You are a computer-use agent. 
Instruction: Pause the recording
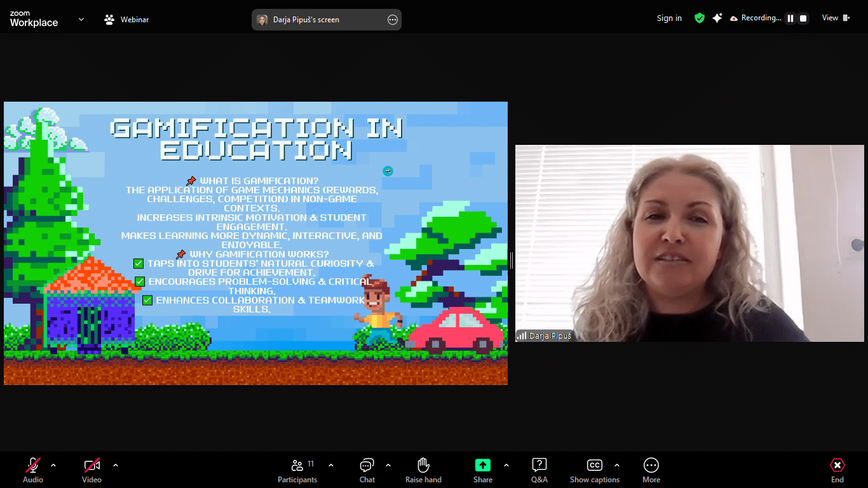click(x=790, y=18)
